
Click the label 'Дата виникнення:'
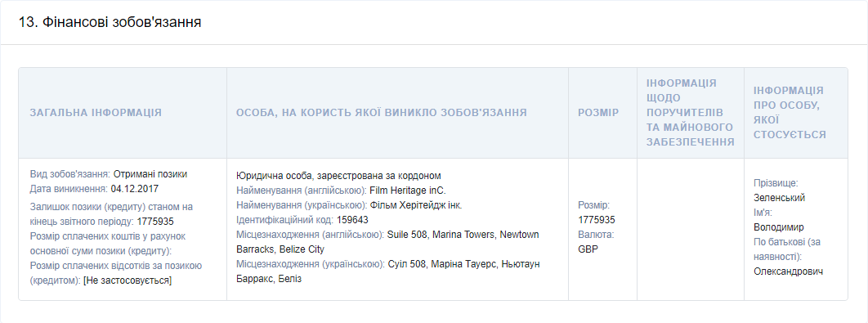coord(69,189)
